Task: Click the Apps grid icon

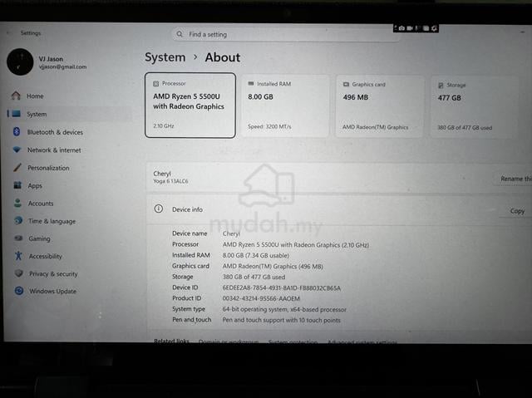Action: tap(17, 185)
